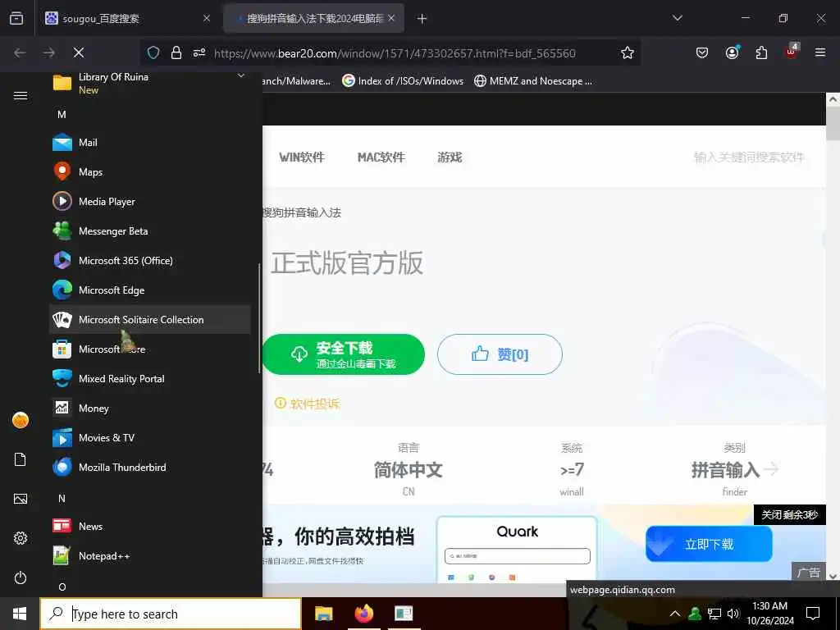Screen dimensions: 840x630
Task: Open the News app
Action: coord(150,526)
